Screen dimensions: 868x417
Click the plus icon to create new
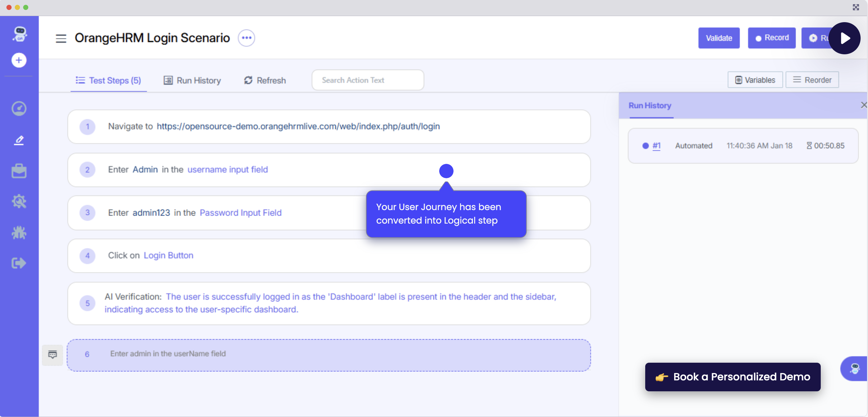tap(19, 60)
